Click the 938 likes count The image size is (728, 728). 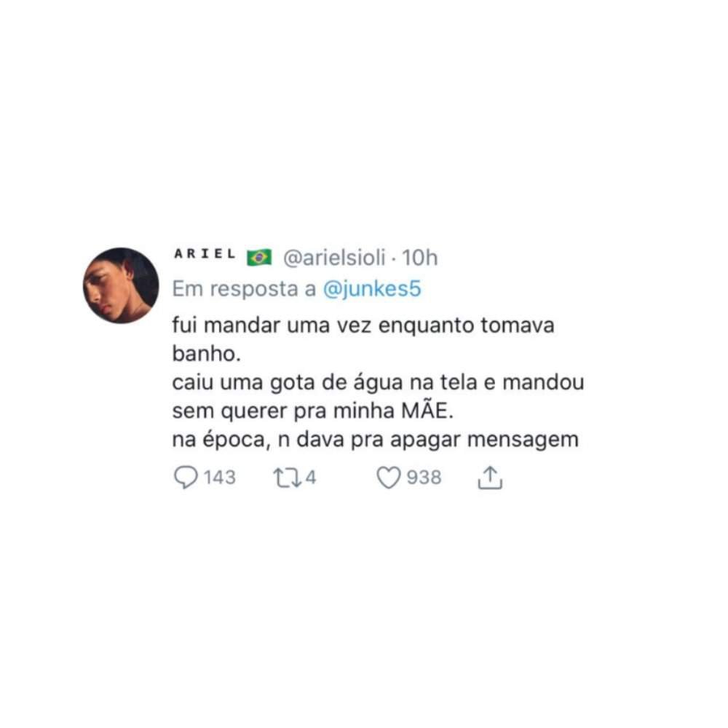click(424, 478)
